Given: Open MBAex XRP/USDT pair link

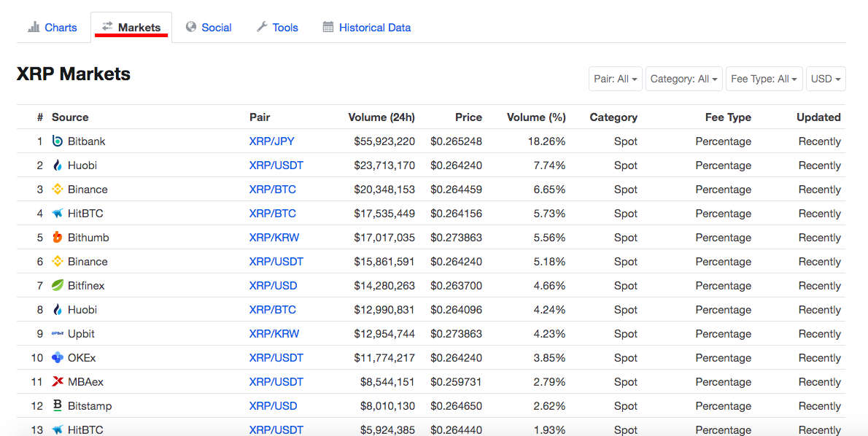Looking at the screenshot, I should click(276, 382).
